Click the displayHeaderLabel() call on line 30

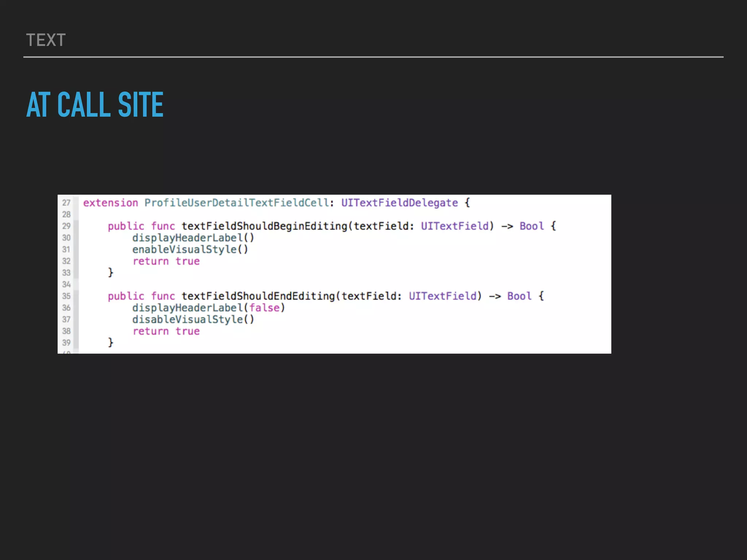(x=193, y=238)
